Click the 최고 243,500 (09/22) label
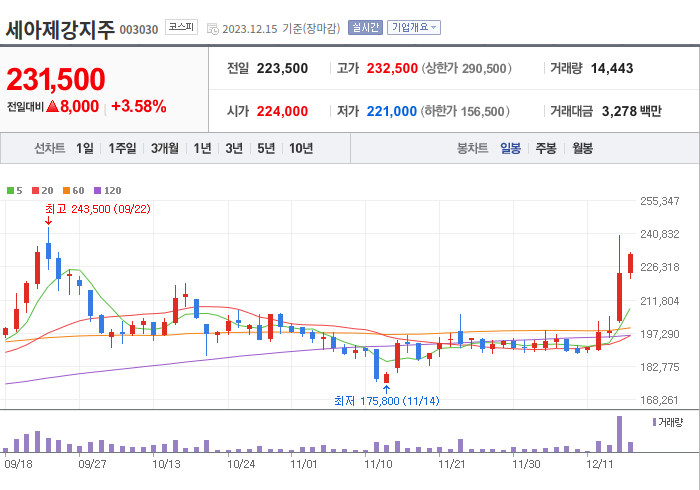The height and width of the screenshot is (490, 700). 98,209
